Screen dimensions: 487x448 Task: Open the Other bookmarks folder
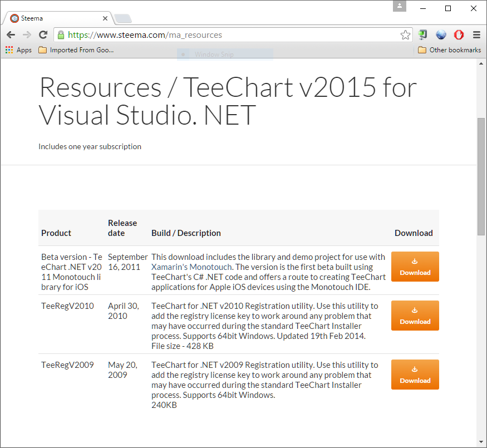pos(449,50)
